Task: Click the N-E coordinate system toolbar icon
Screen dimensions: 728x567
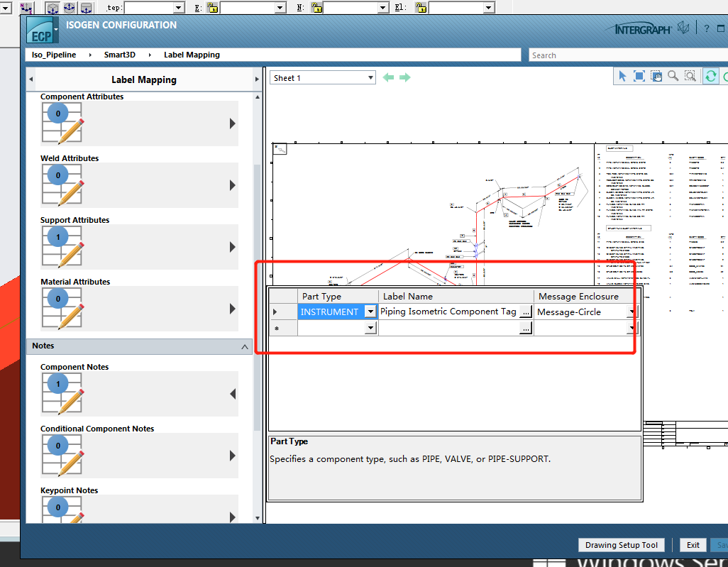Action: pyautogui.click(x=26, y=7)
